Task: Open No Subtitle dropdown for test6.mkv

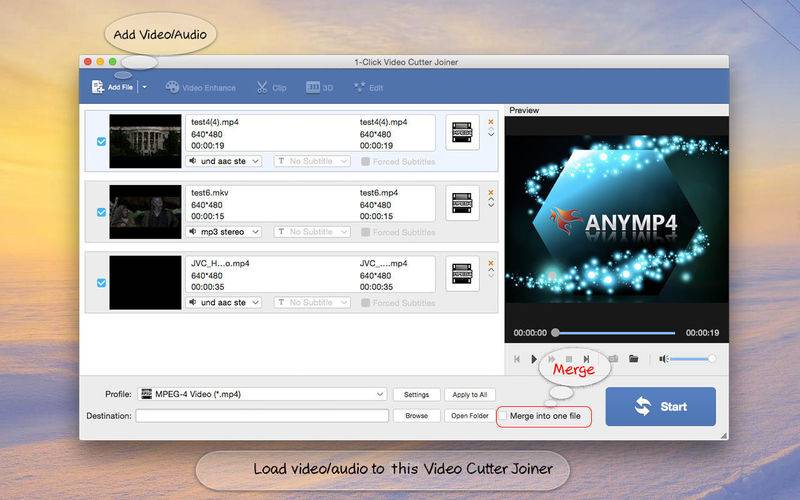Action: click(x=312, y=232)
